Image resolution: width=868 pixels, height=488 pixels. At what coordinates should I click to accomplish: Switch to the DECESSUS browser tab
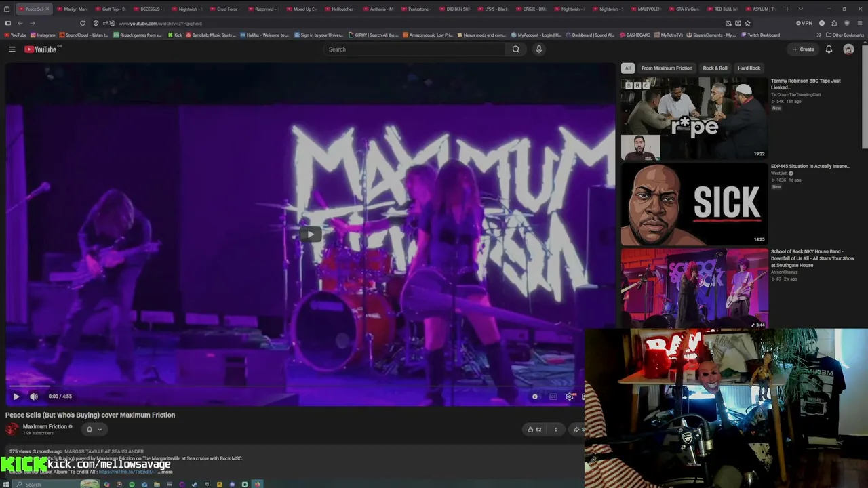click(149, 9)
